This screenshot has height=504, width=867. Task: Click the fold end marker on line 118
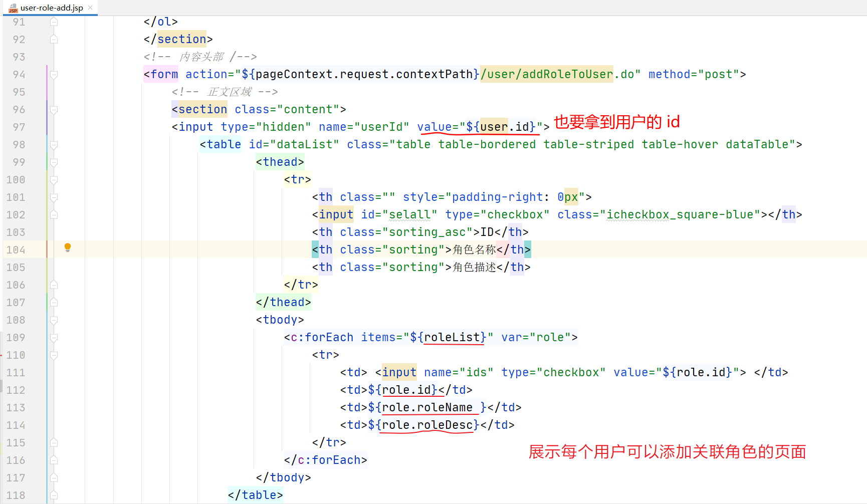point(54,495)
